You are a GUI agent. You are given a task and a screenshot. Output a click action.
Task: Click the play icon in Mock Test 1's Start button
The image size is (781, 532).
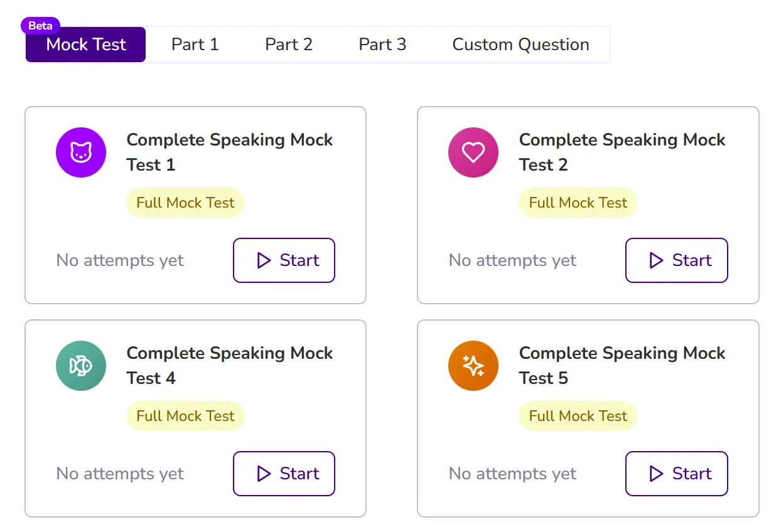pyautogui.click(x=264, y=260)
